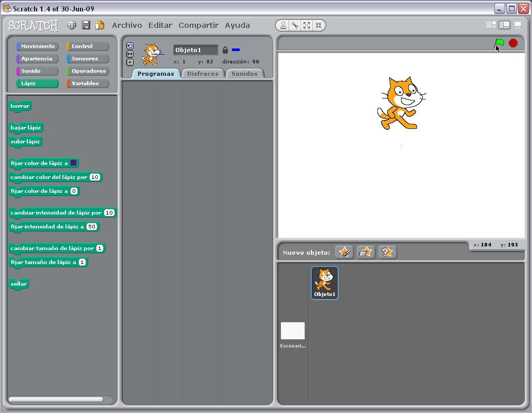
Task: Click the sellar block
Action: [x=19, y=284]
